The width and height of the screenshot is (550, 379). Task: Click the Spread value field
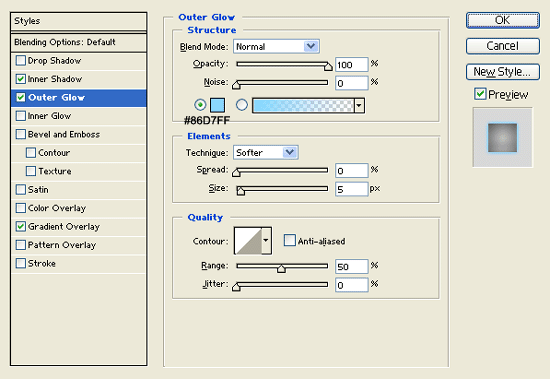pos(351,171)
